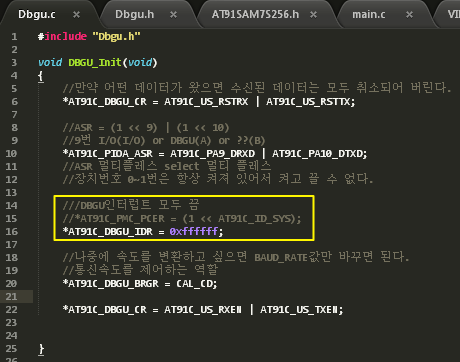The width and height of the screenshot is (460, 362).
Task: Open the Dbgu.h tab
Action: click(x=134, y=14)
